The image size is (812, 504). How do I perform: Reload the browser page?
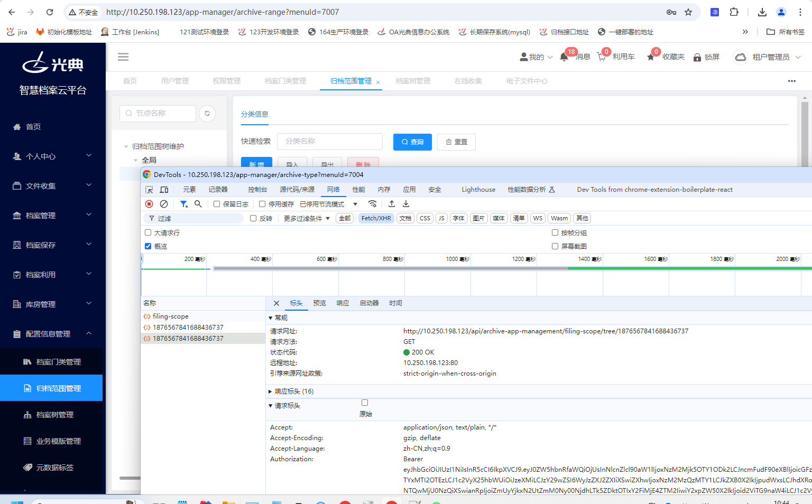(50, 12)
